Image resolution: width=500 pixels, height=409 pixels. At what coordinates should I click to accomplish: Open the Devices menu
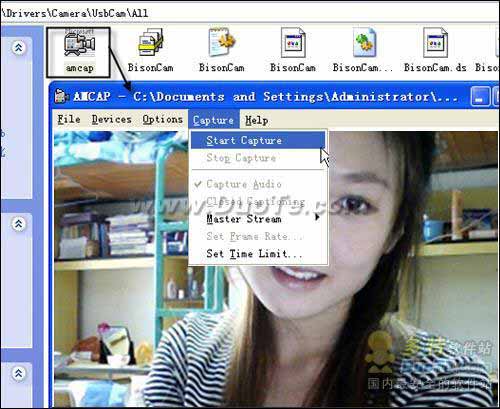pyautogui.click(x=111, y=119)
